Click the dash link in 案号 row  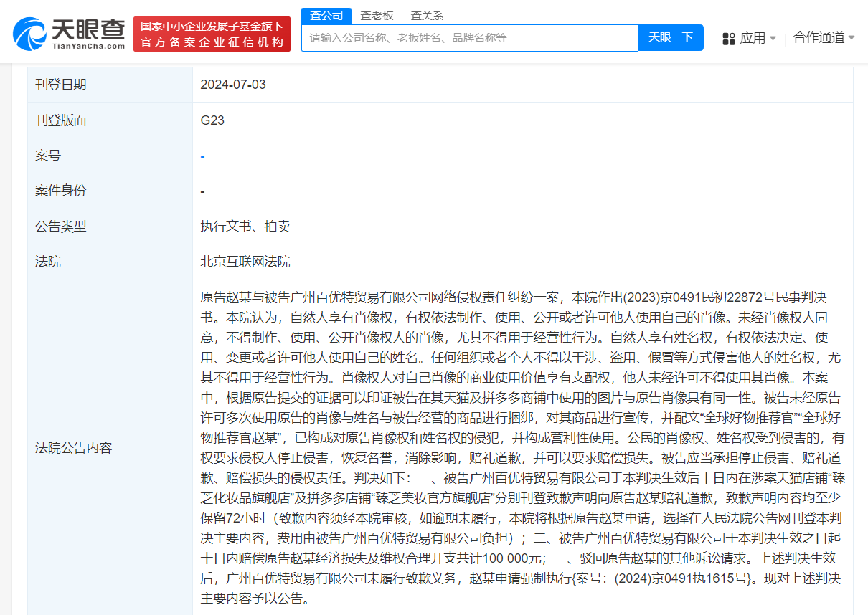pyautogui.click(x=203, y=156)
